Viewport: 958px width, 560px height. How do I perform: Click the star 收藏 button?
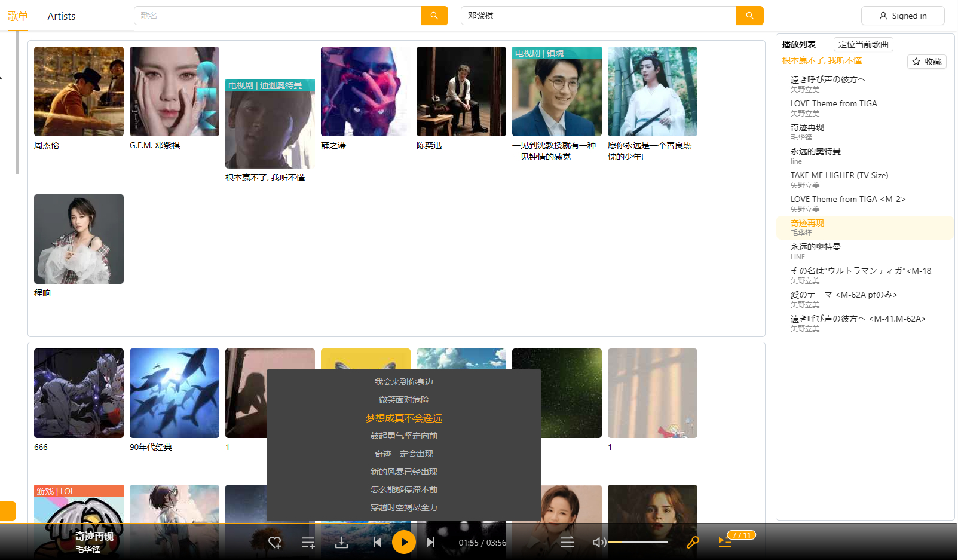click(x=927, y=62)
